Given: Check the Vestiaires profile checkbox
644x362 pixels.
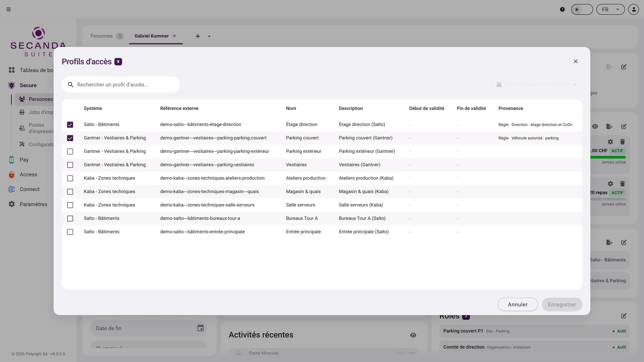Looking at the screenshot, I should pos(70,165).
